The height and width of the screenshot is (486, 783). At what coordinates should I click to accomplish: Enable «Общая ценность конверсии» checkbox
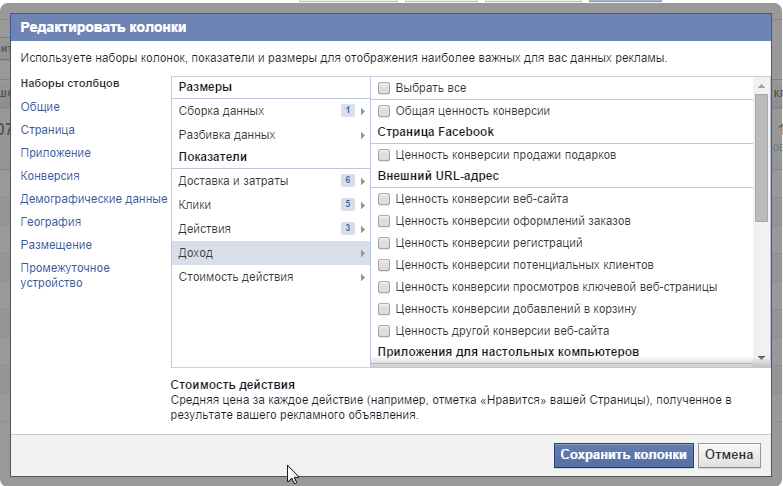coord(384,111)
